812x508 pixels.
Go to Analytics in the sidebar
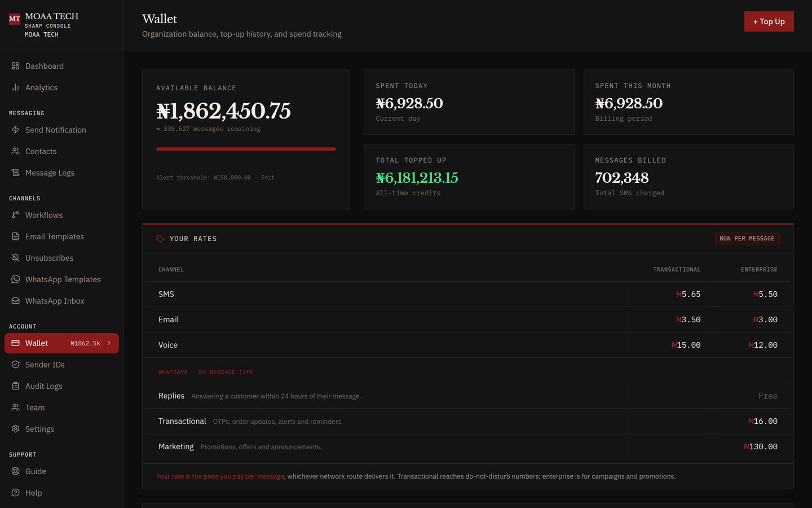point(61,87)
